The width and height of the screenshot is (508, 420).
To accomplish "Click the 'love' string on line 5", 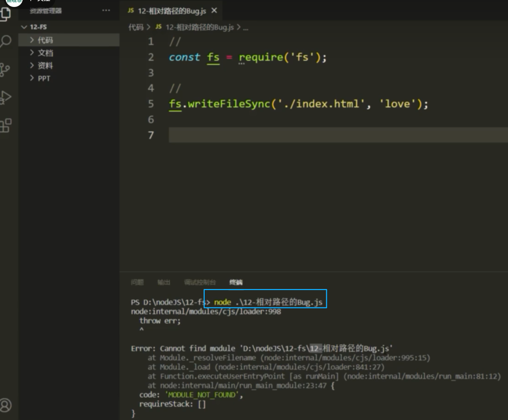I will 398,104.
